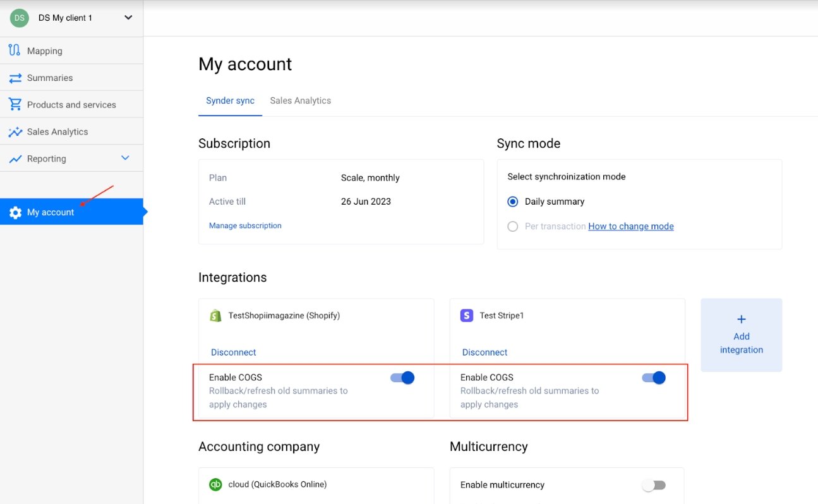Open the Reporting section
Image resolution: width=818 pixels, height=504 pixels.
(47, 158)
